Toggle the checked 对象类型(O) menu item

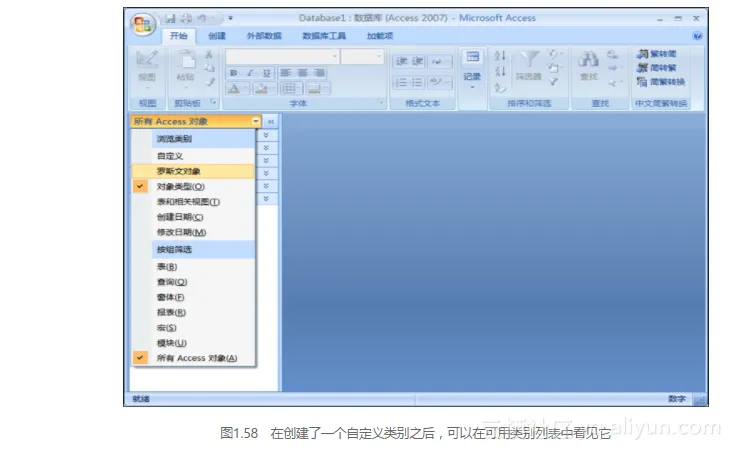coord(194,187)
